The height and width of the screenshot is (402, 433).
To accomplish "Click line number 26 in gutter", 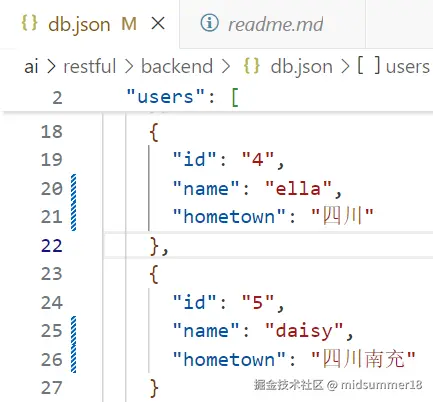I will pyautogui.click(x=52, y=360).
